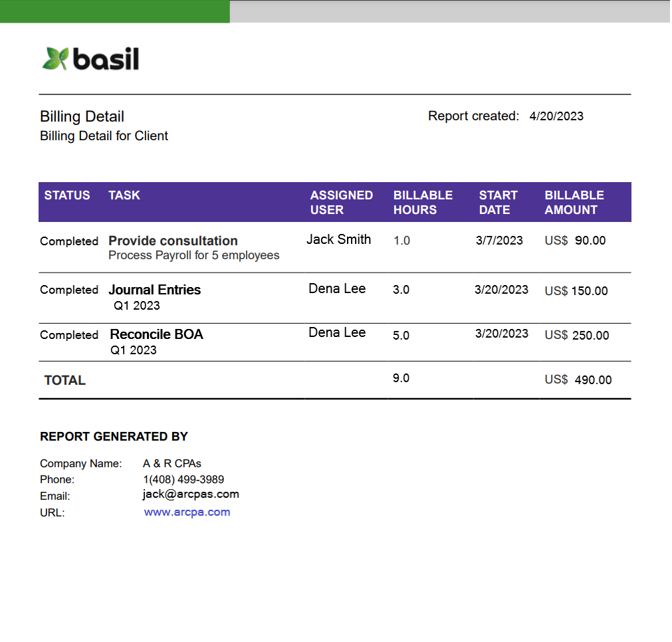Select the Reconcile BOA task title
Screen dimensions: 672x642
156,334
